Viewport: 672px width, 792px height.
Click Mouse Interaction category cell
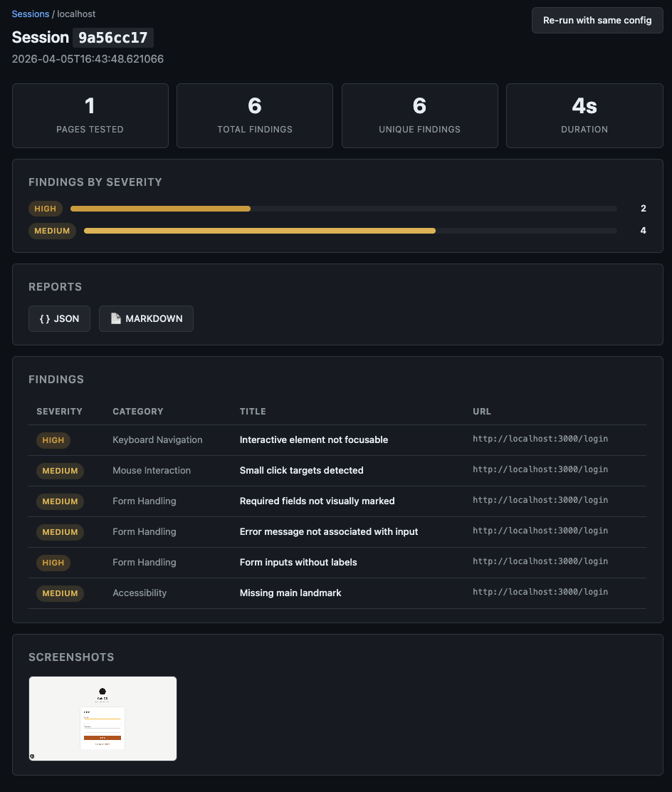(x=152, y=470)
